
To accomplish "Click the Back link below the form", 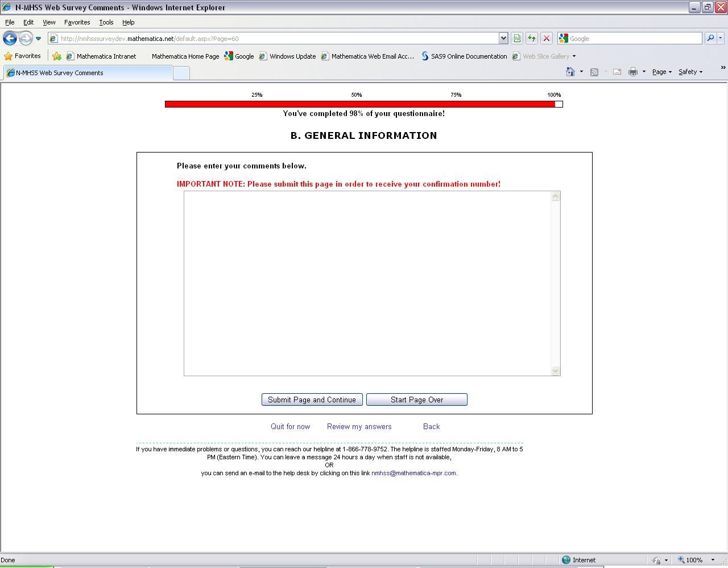I will point(432,427).
